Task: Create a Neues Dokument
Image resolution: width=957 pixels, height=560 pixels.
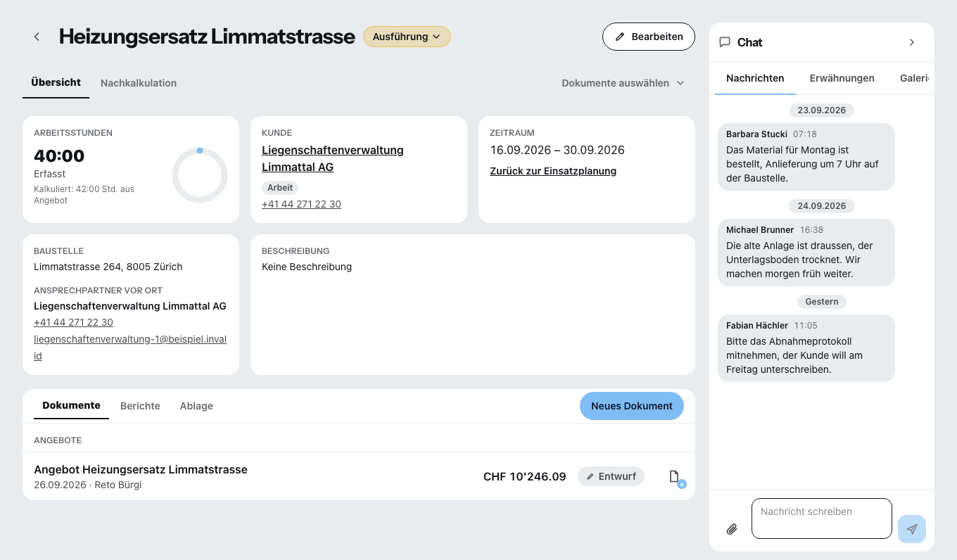Action: coord(632,406)
